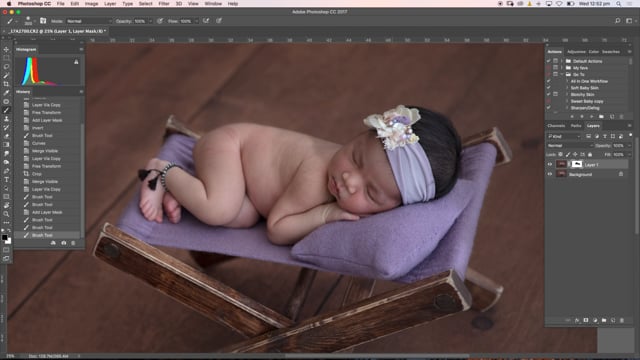Viewport: 640px width, 360px height.
Task: Expand the My favs action set
Action: pos(562,68)
